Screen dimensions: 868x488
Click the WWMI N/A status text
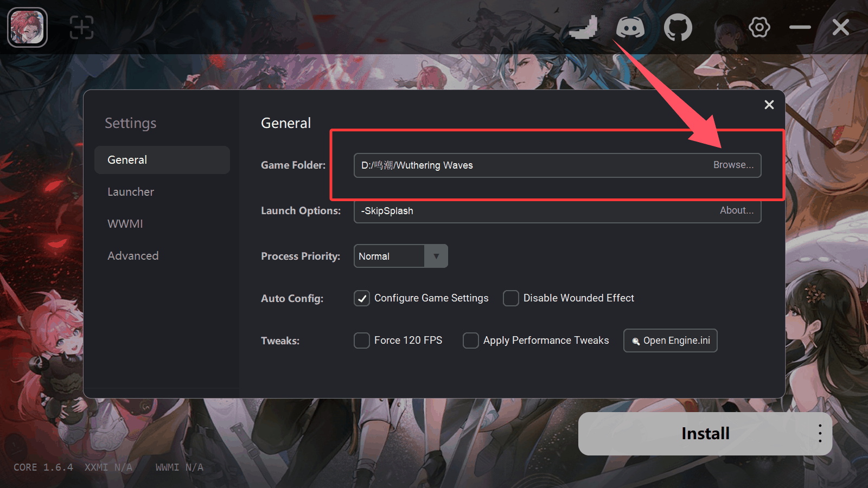point(180,467)
